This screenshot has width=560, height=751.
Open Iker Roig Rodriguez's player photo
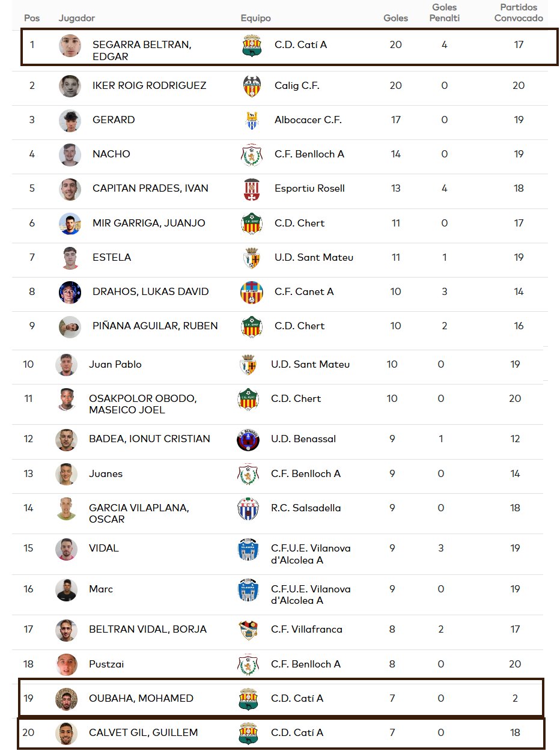(x=70, y=86)
